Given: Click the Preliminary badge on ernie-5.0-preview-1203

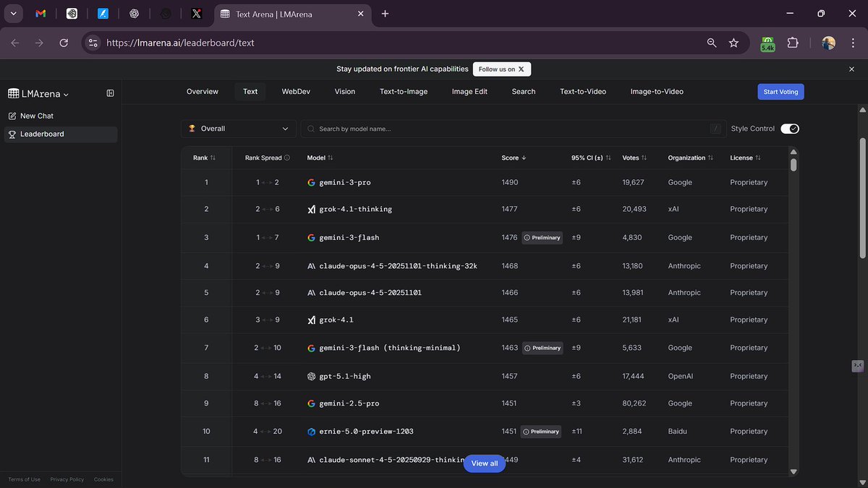Looking at the screenshot, I should [x=540, y=432].
